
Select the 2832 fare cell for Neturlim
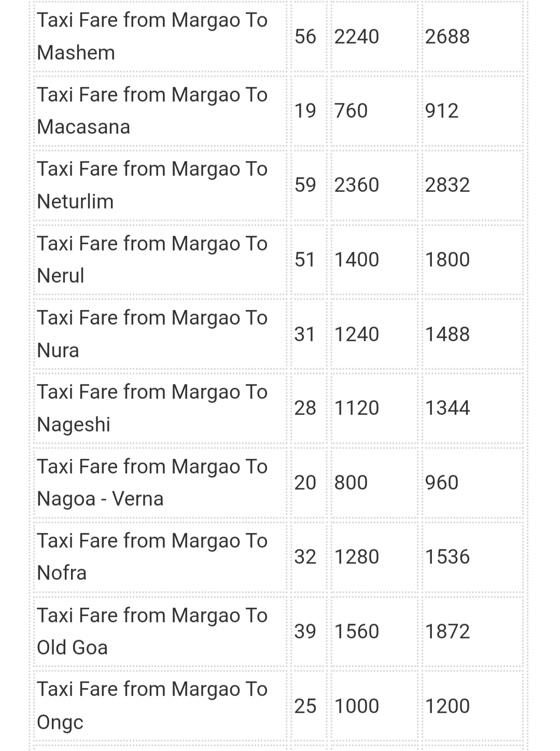[447, 185]
